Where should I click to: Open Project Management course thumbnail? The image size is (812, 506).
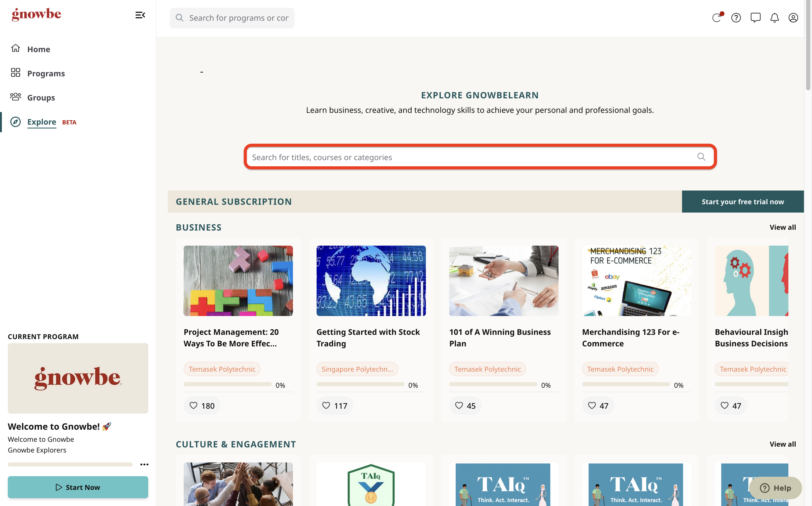[x=238, y=281]
